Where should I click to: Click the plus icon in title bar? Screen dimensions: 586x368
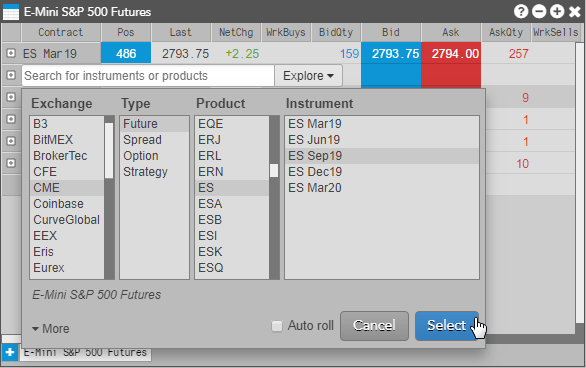click(557, 12)
